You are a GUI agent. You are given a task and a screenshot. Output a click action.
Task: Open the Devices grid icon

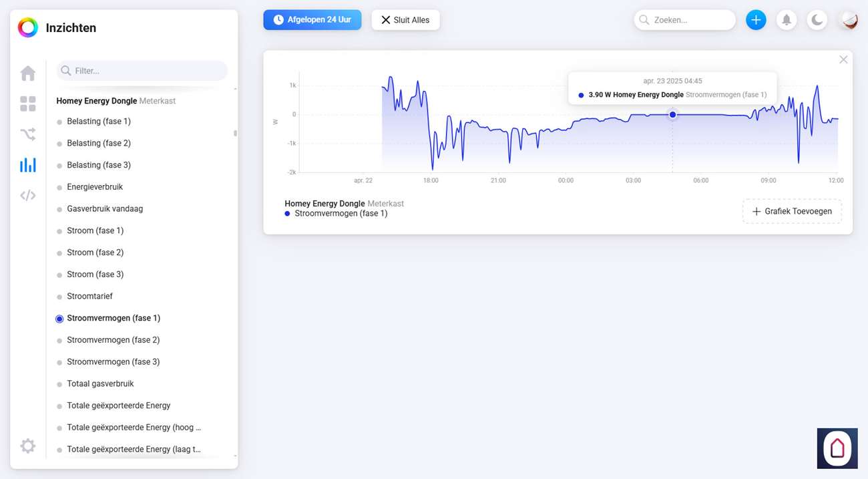(x=28, y=104)
